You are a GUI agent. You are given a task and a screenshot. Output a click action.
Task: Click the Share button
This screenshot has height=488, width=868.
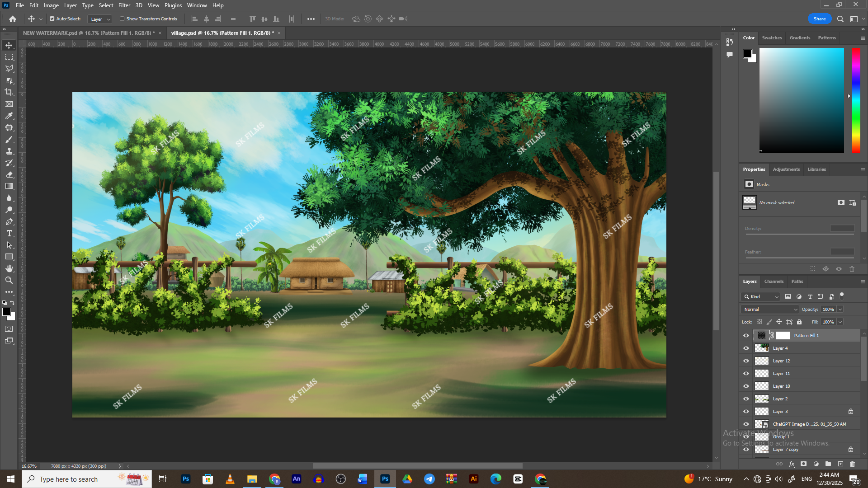tap(819, 19)
